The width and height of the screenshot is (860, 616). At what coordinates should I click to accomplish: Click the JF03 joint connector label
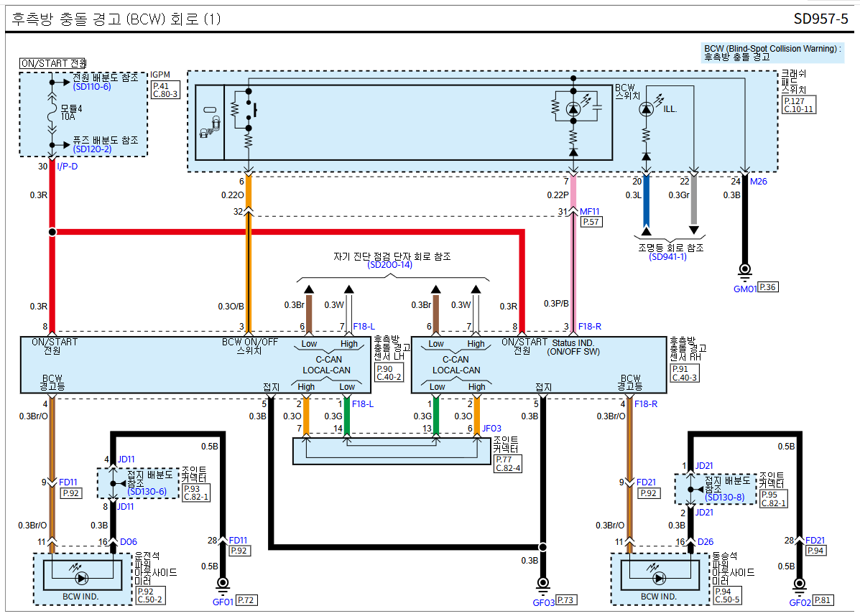tap(491, 428)
